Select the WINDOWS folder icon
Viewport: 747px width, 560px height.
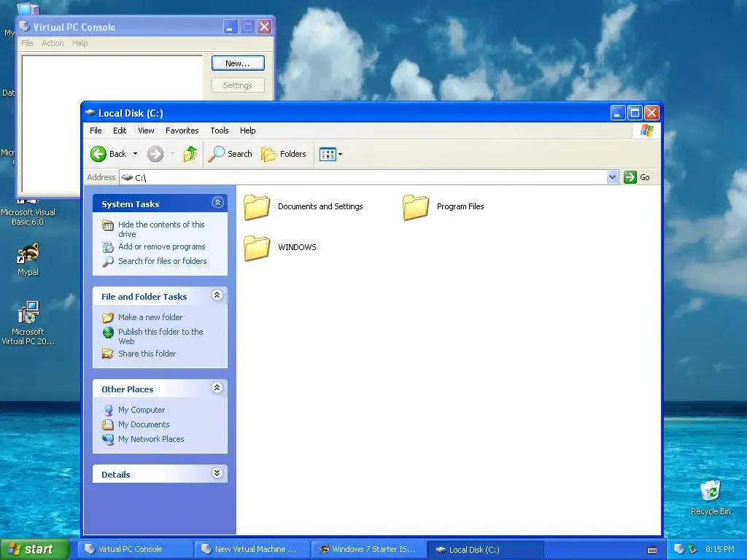point(258,248)
